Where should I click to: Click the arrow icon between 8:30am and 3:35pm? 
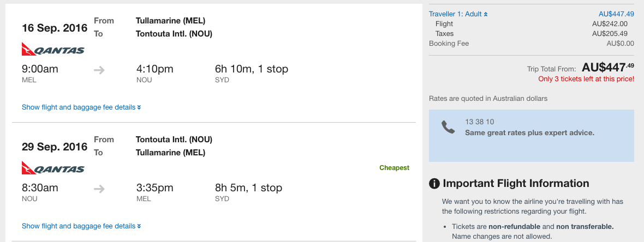[99, 189]
